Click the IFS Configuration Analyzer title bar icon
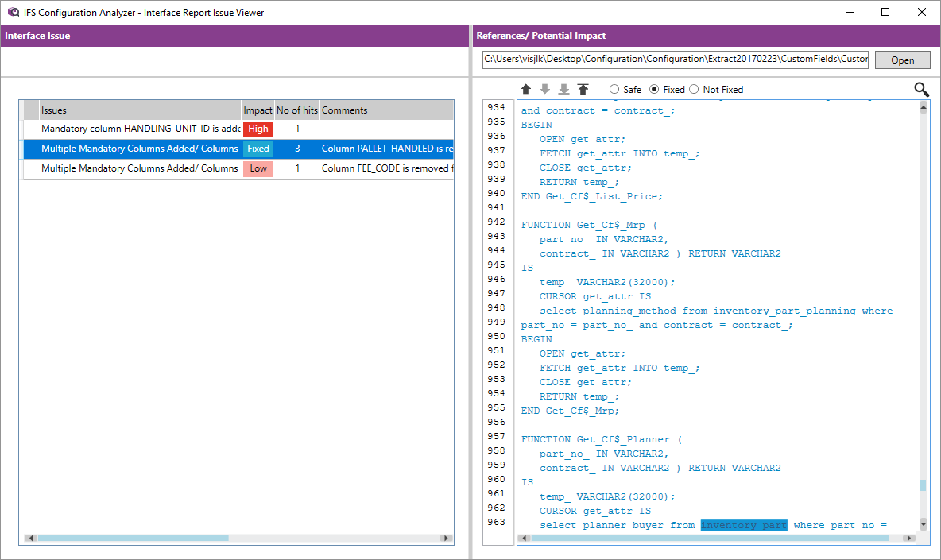 click(x=13, y=13)
